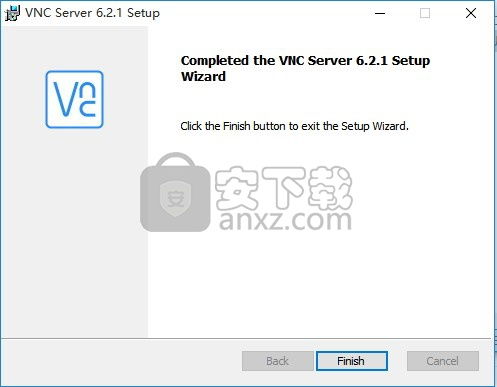
Task: Click the Finish button to exit
Action: pyautogui.click(x=352, y=361)
